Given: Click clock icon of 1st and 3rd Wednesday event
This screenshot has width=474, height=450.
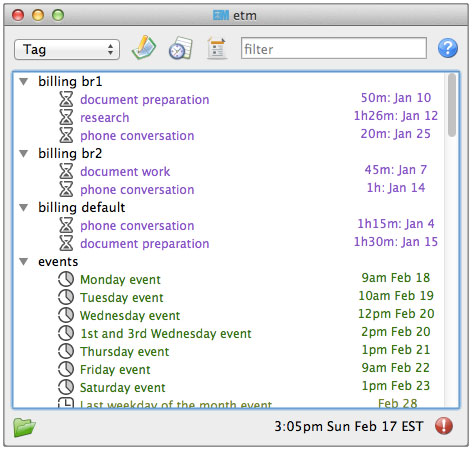Looking at the screenshot, I should pos(66,333).
